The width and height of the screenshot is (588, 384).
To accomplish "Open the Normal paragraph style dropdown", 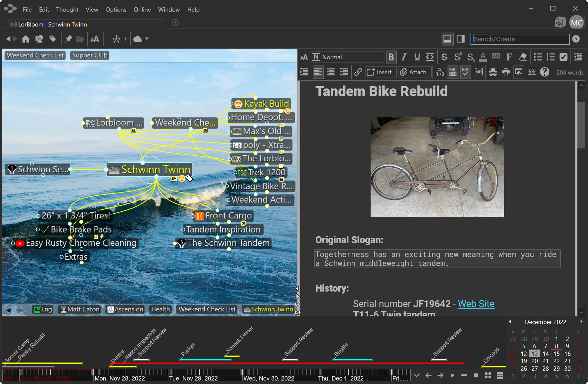I will (347, 57).
